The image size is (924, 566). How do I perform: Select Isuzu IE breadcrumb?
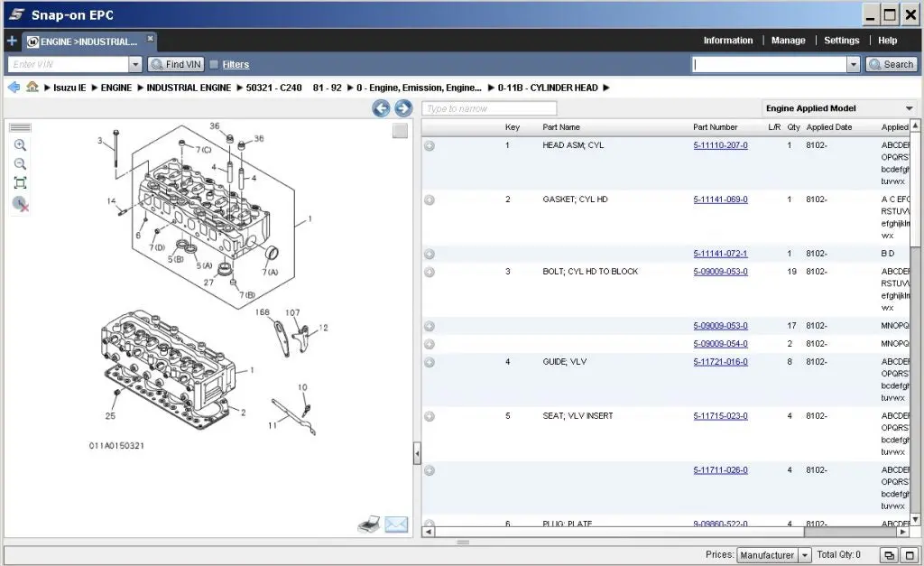click(x=69, y=88)
